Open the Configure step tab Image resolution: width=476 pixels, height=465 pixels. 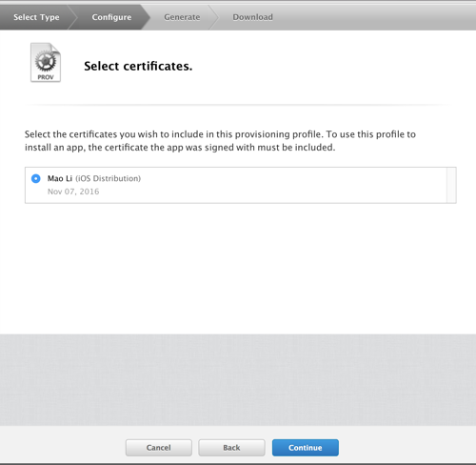click(111, 17)
